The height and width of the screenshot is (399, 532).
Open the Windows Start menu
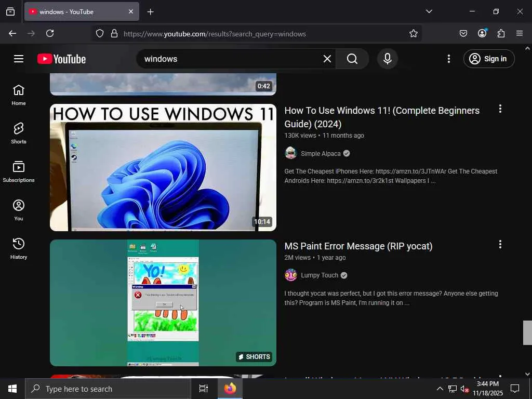[12, 389]
